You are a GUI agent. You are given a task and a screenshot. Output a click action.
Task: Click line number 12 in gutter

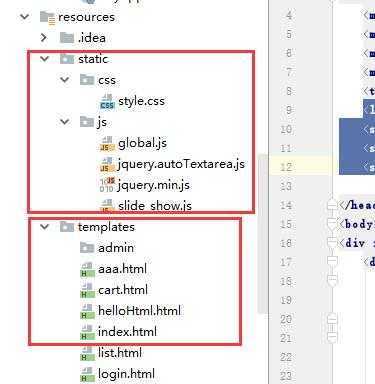286,167
